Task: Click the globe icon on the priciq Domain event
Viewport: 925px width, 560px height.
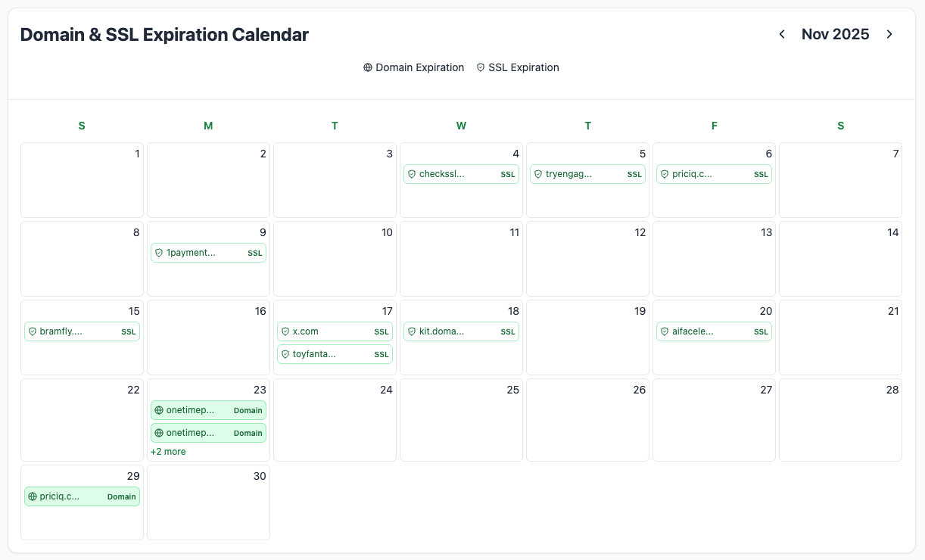Action: [32, 496]
